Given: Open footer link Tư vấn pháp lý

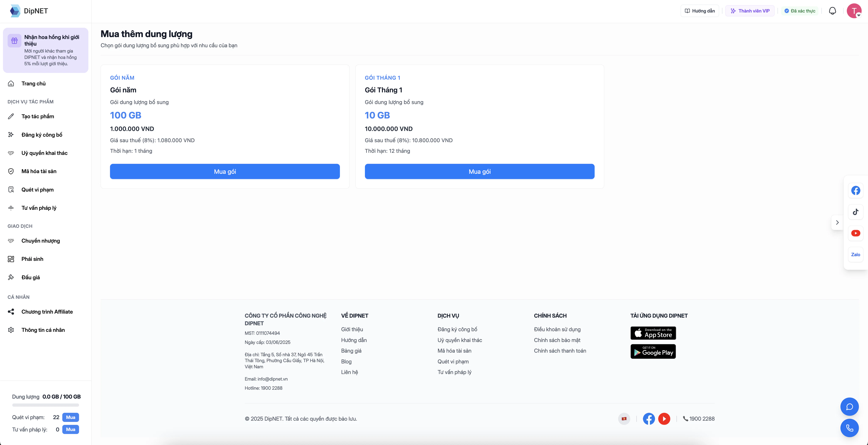Looking at the screenshot, I should 454,372.
